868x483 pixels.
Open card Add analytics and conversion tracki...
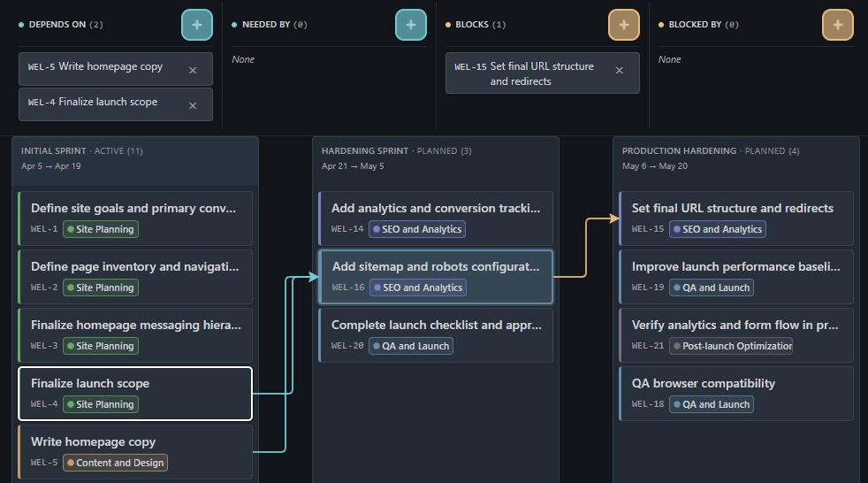(x=436, y=218)
